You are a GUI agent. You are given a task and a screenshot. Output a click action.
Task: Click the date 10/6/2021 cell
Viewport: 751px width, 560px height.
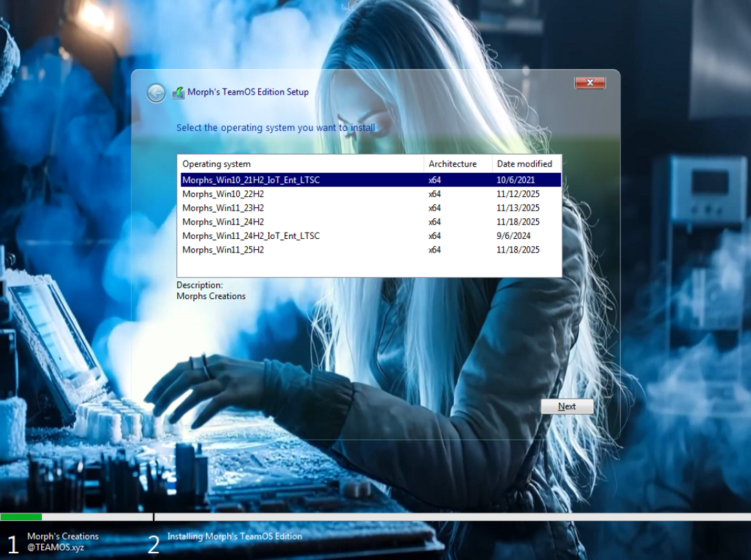coord(516,180)
